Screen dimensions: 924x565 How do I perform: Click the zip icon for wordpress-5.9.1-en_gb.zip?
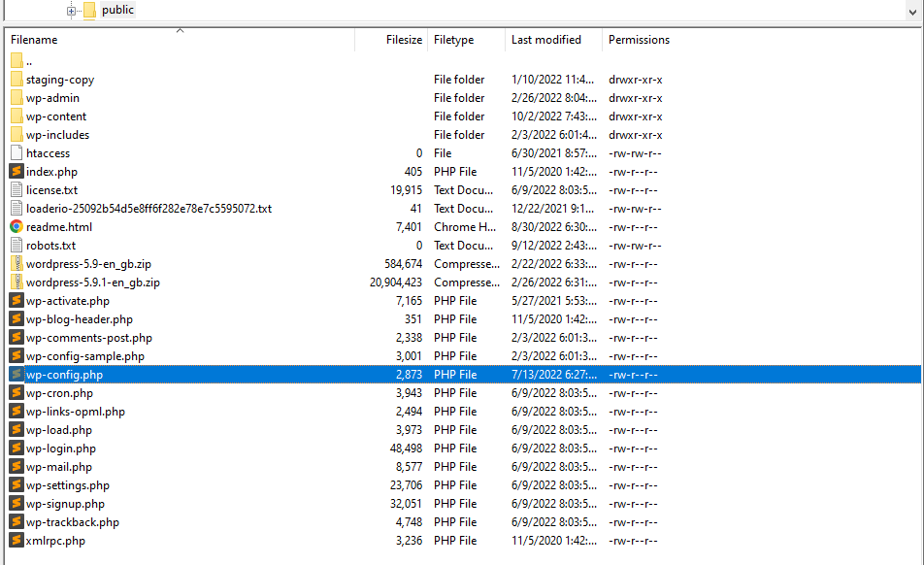click(16, 282)
